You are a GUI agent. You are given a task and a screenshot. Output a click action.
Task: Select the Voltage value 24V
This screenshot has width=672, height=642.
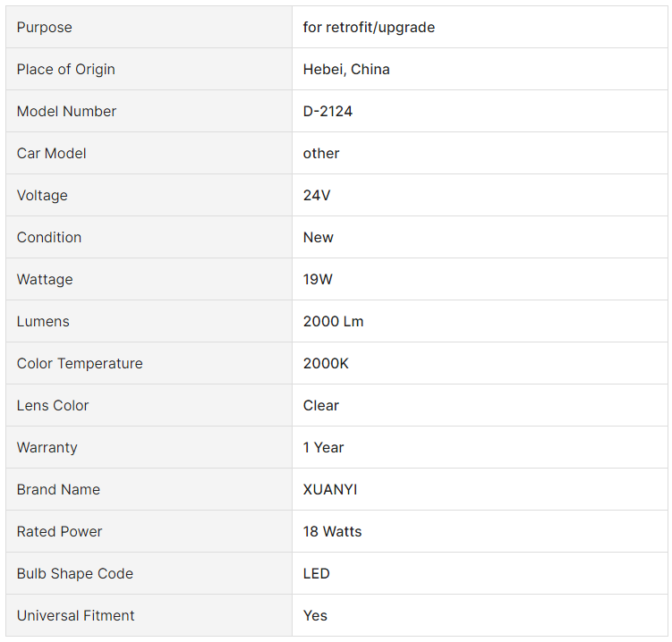(x=317, y=195)
